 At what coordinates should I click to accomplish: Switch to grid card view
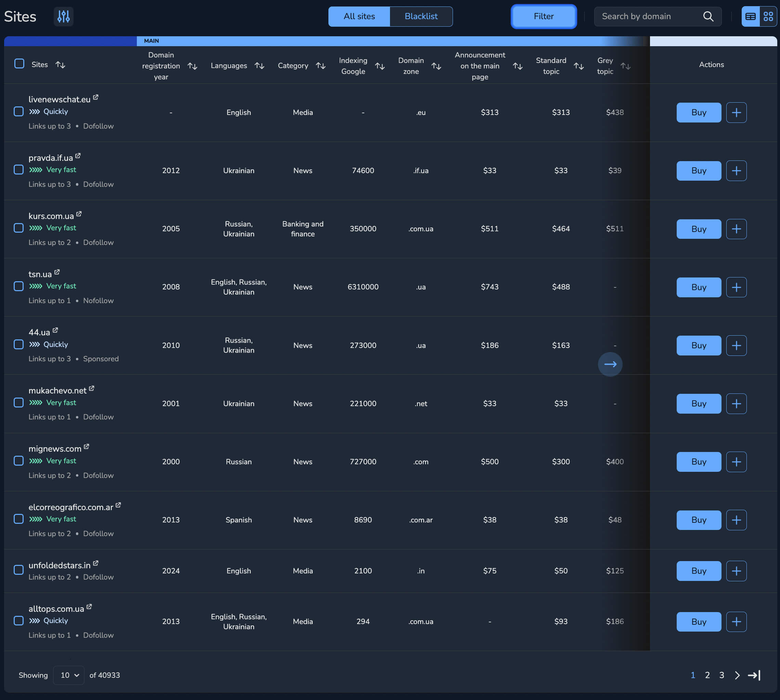click(x=768, y=16)
